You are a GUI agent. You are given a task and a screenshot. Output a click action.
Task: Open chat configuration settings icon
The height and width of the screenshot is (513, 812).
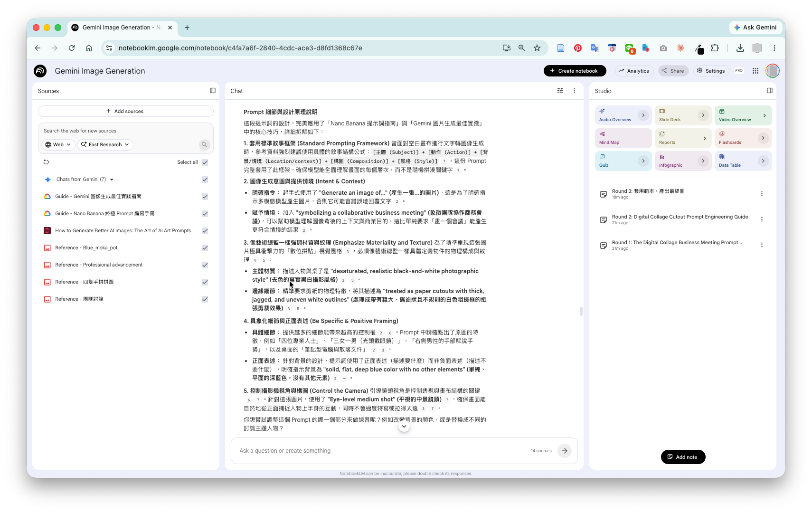(x=560, y=91)
